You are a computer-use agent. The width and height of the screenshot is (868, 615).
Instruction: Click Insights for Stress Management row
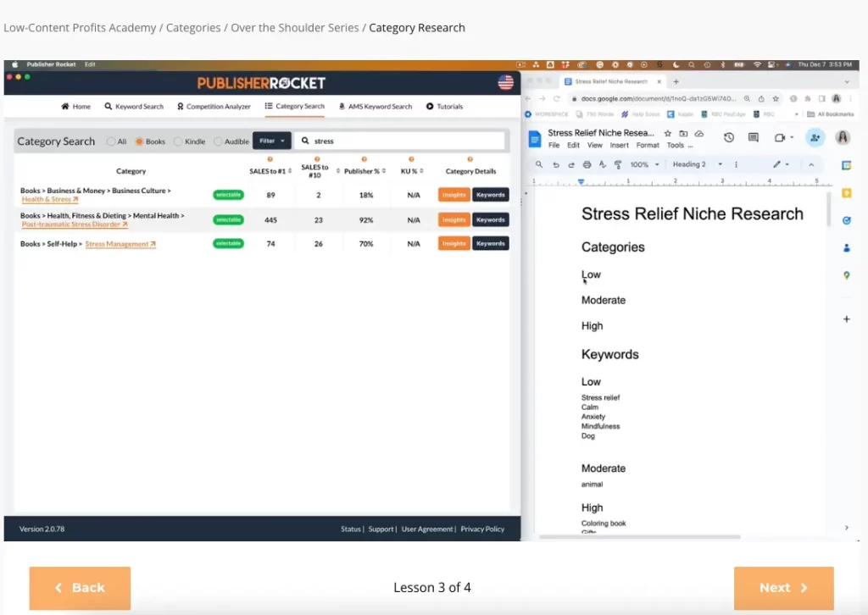pyautogui.click(x=453, y=244)
